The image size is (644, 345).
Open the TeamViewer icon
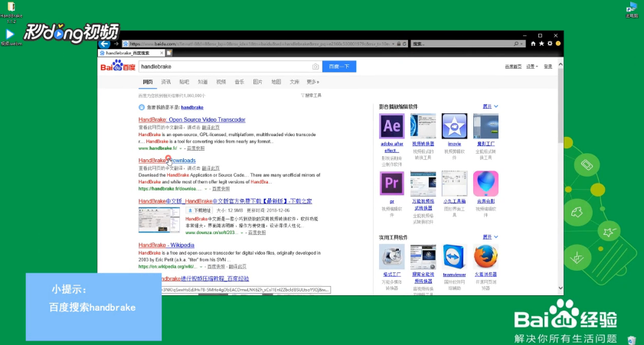(454, 257)
